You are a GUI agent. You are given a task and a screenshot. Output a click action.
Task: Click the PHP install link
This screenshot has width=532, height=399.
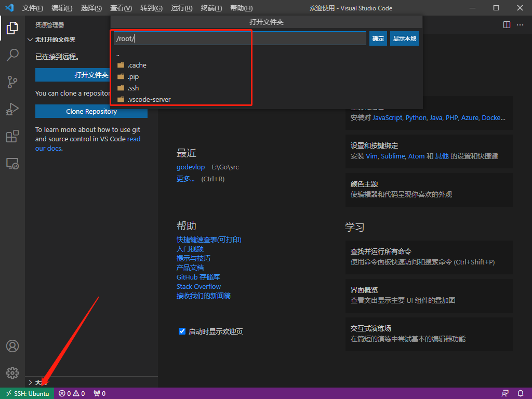point(451,118)
